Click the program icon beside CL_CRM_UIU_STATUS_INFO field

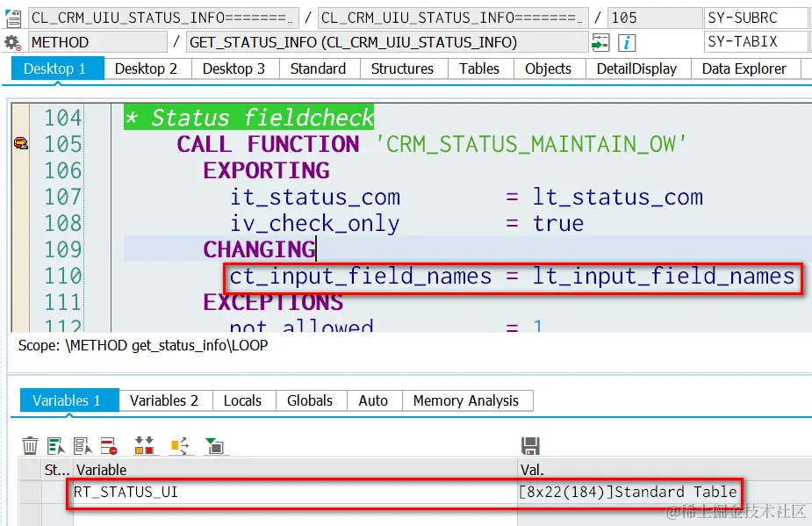point(13,18)
